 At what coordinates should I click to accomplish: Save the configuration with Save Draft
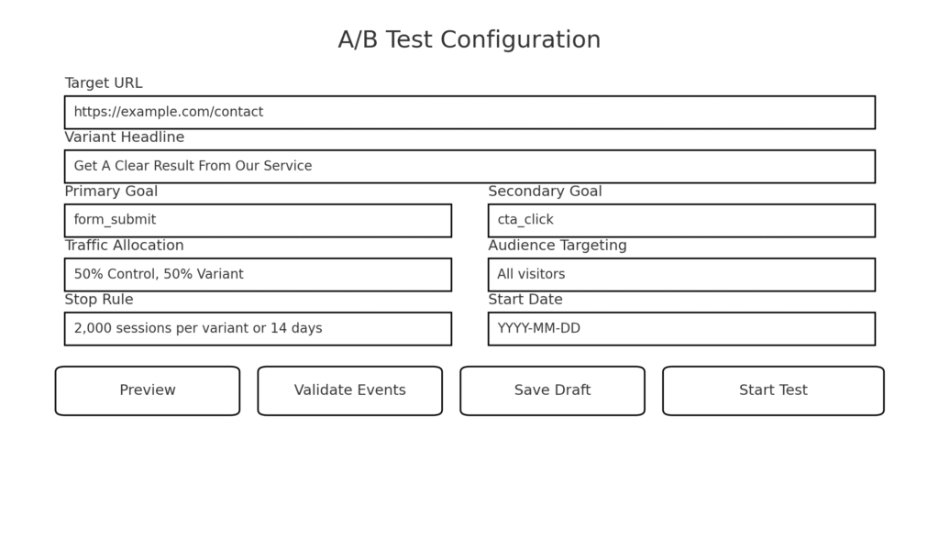point(552,390)
